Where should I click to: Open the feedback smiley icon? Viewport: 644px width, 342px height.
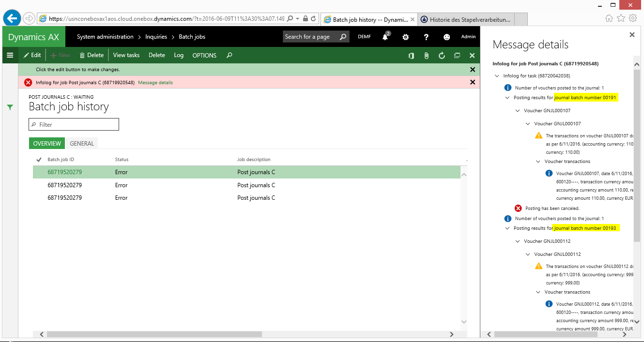tap(446, 37)
